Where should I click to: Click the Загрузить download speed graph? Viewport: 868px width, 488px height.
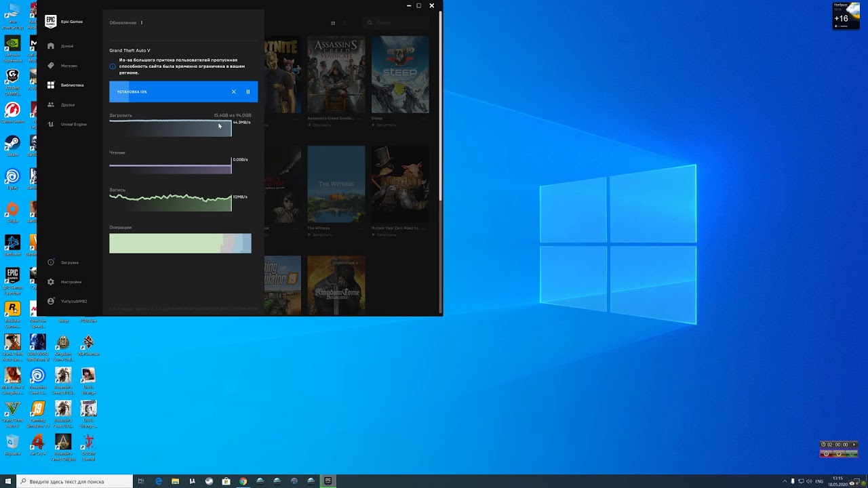click(x=170, y=128)
